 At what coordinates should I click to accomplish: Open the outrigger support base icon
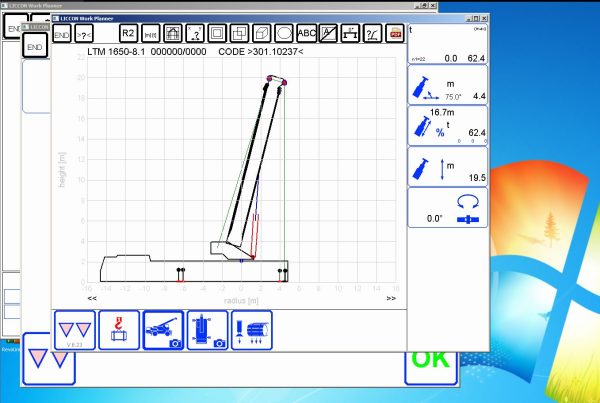point(351,34)
